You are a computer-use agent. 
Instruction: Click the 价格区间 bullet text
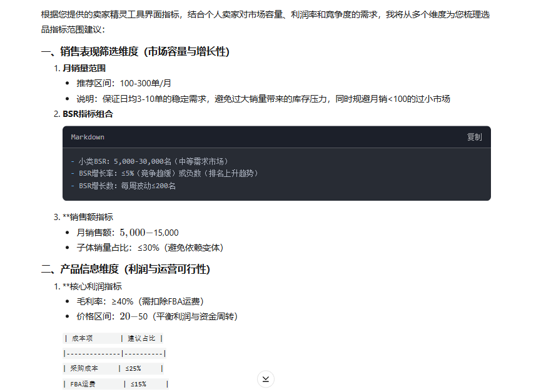(156, 317)
